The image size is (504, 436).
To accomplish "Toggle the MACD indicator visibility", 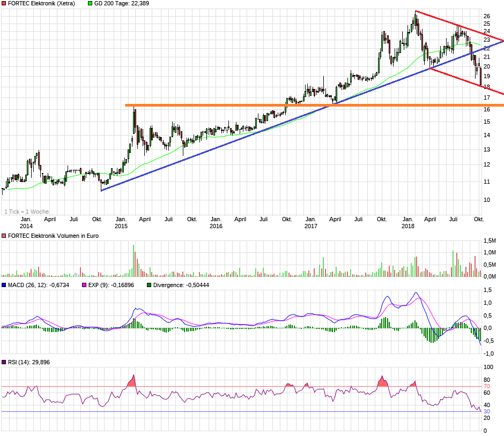I will [4, 284].
